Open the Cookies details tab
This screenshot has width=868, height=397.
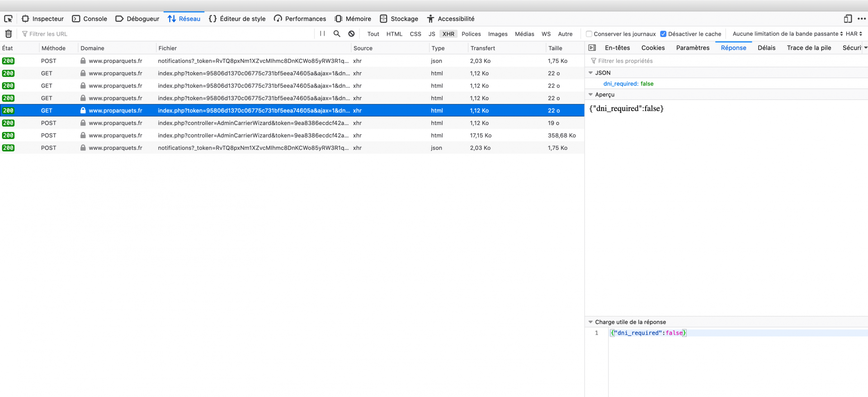pos(653,48)
